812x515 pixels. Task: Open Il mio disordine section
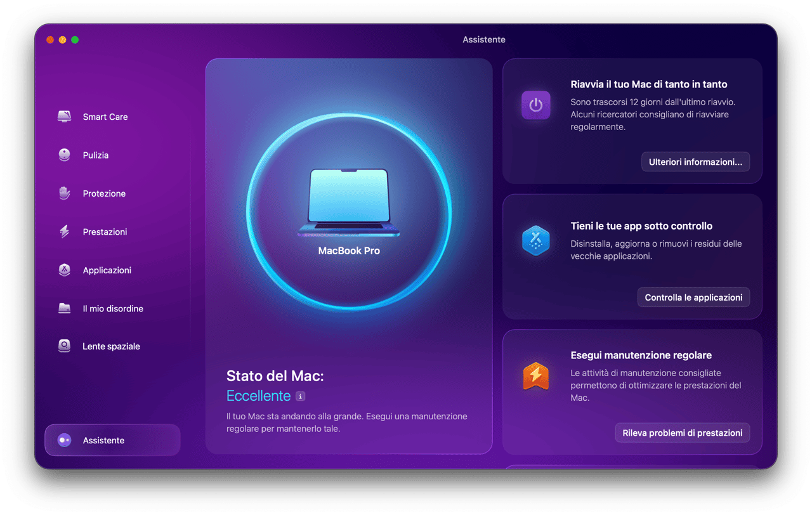coord(113,308)
